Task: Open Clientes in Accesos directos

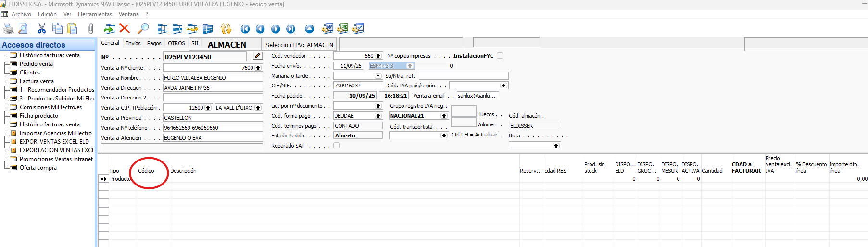Action: pos(30,73)
